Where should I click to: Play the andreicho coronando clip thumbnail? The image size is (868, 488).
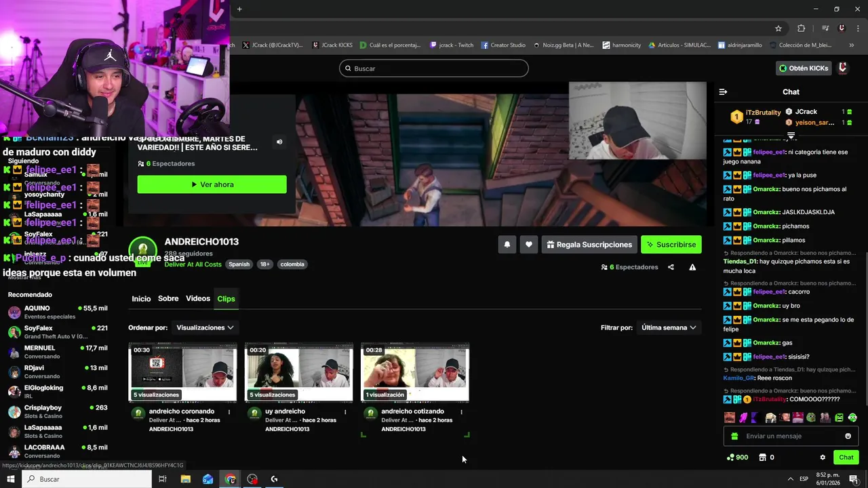(x=182, y=373)
